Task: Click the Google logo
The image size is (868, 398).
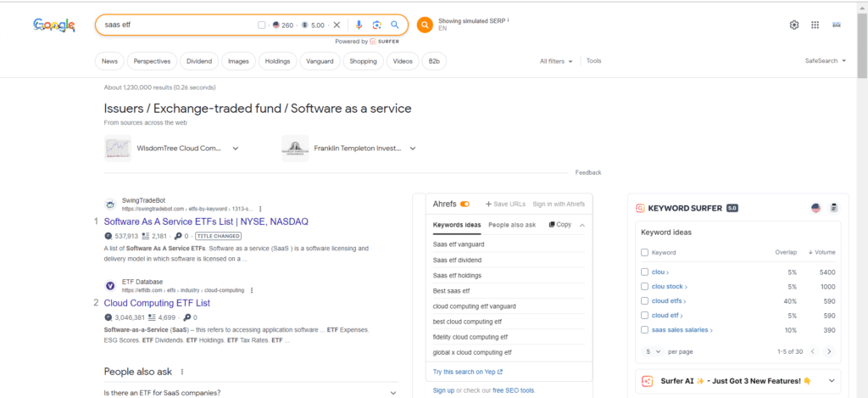Action: point(53,25)
